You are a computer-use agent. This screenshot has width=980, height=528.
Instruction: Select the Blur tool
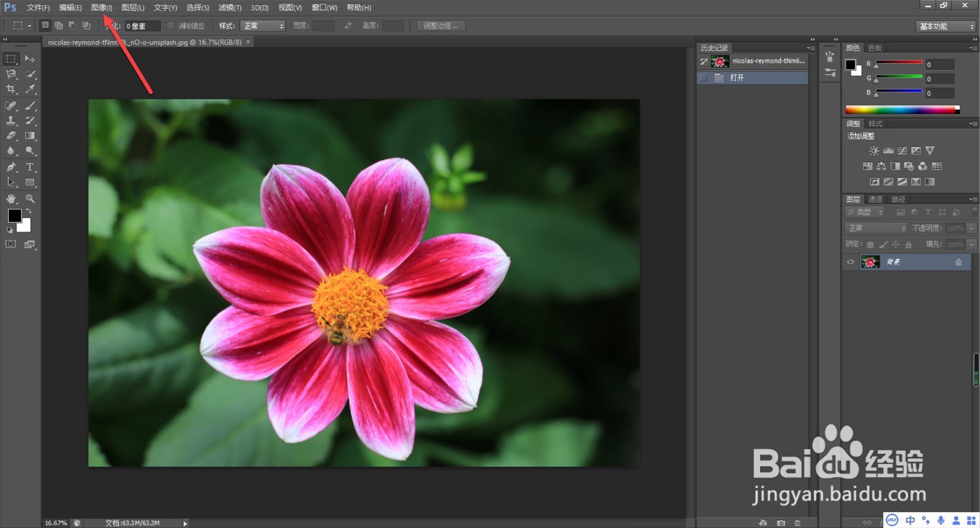click(x=11, y=151)
